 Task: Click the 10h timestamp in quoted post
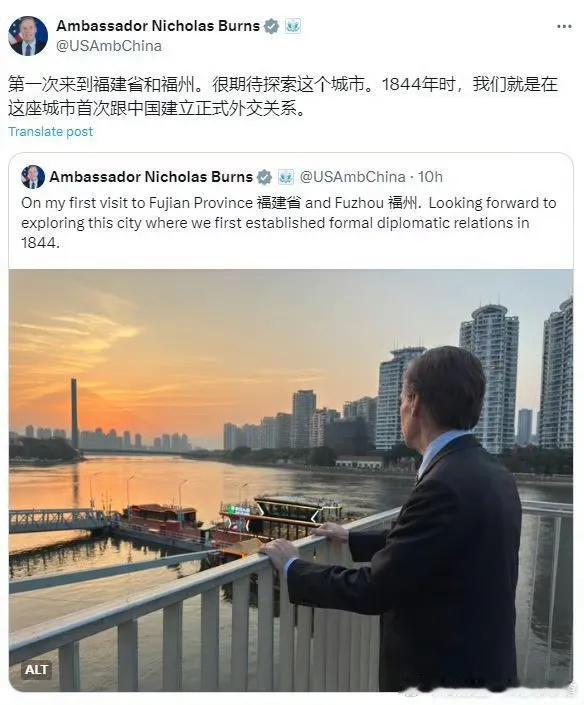click(430, 177)
